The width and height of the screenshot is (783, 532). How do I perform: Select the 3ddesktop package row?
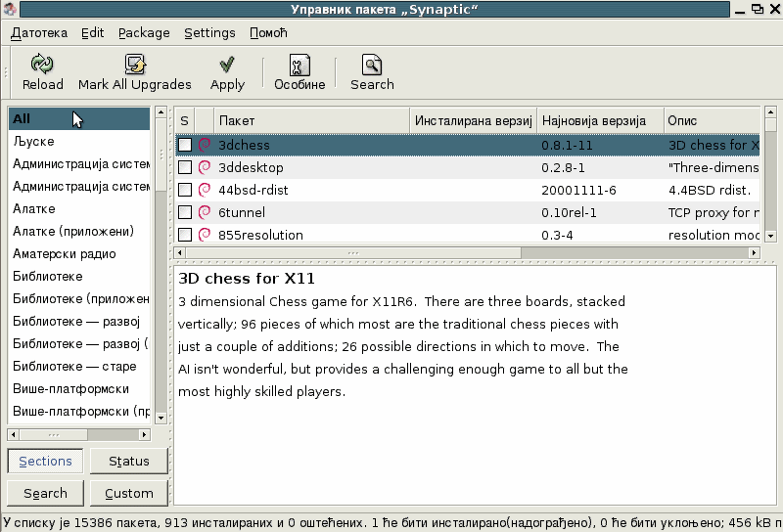(x=468, y=167)
